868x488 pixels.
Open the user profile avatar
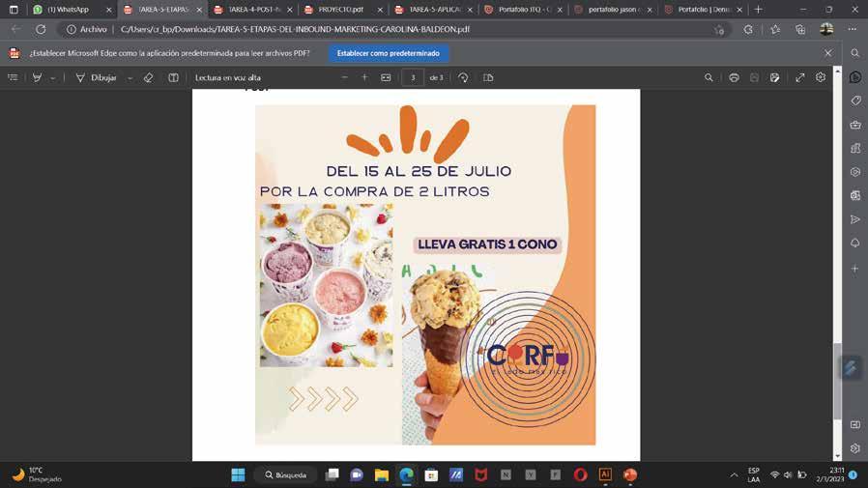tap(826, 29)
